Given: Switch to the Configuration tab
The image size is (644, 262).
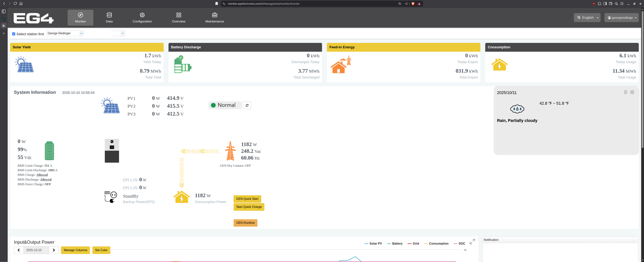Looking at the screenshot, I should click(x=142, y=17).
